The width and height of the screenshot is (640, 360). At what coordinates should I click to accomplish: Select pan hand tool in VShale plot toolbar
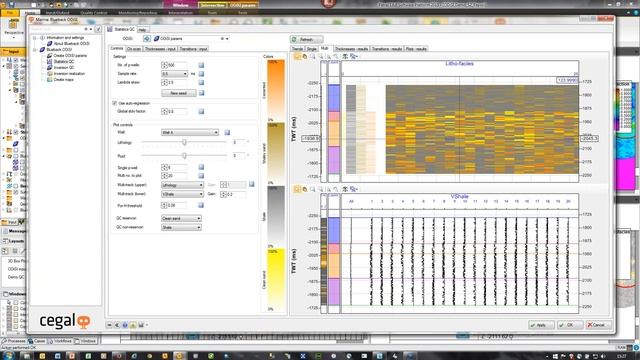point(304,189)
